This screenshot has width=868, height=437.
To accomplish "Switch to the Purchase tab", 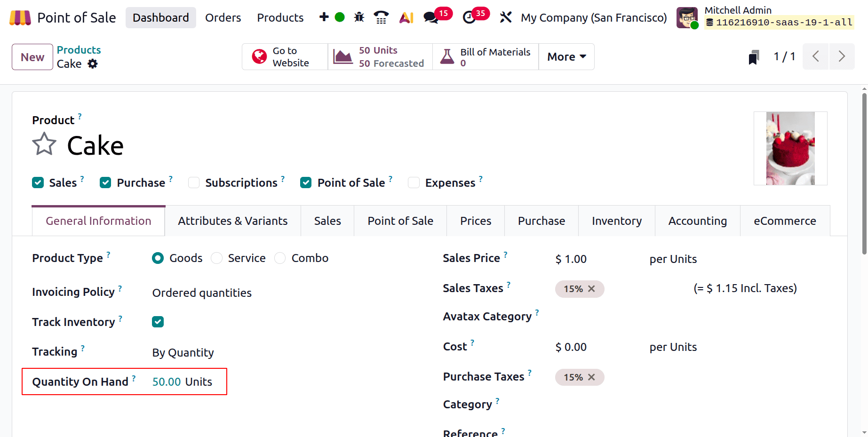I will click(x=542, y=221).
